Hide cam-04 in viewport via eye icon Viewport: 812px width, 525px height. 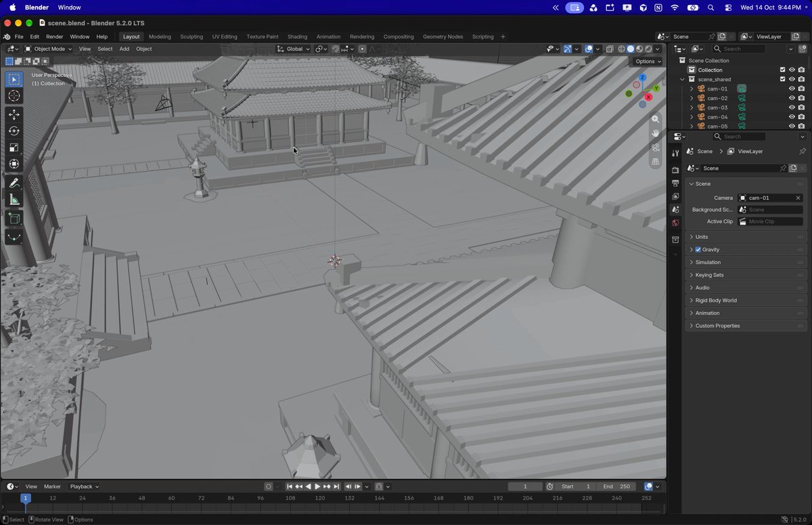(x=792, y=117)
